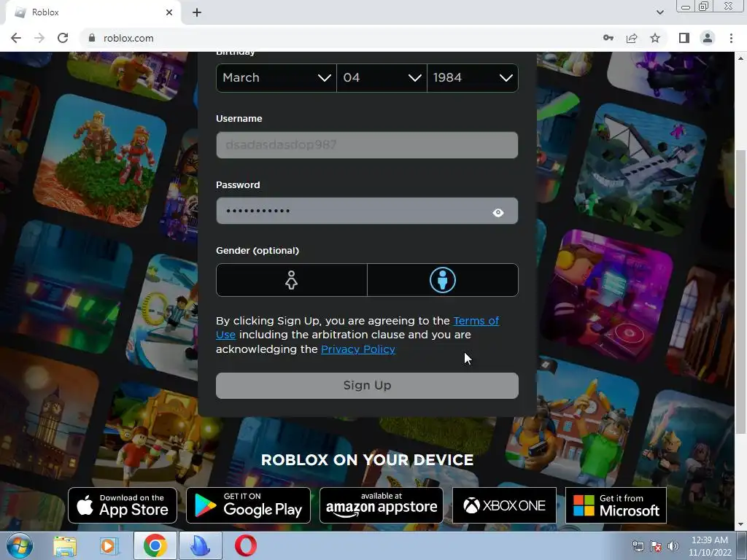Open the Amazon Appstore badge
747x560 pixels.
(381, 505)
